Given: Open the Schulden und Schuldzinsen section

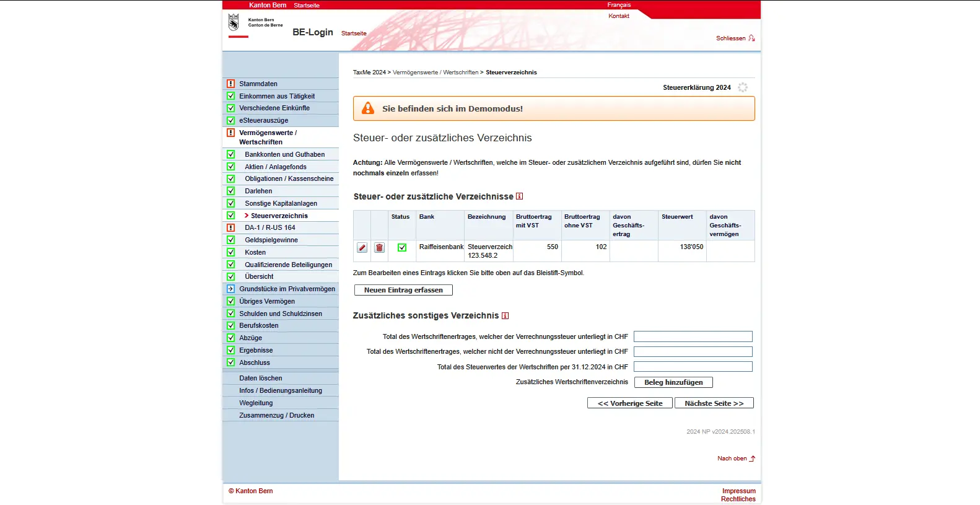Looking at the screenshot, I should tap(281, 314).
